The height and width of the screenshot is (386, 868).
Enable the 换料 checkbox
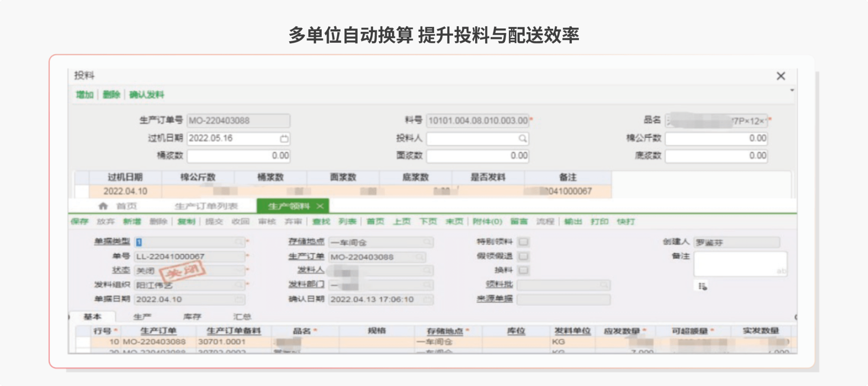(523, 270)
